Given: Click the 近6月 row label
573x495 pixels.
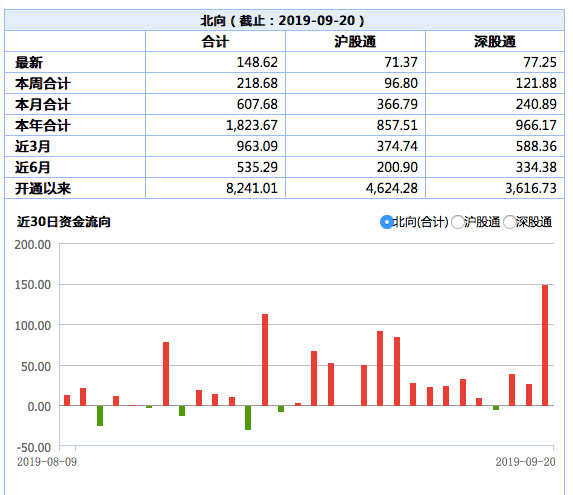Looking at the screenshot, I should (33, 168).
